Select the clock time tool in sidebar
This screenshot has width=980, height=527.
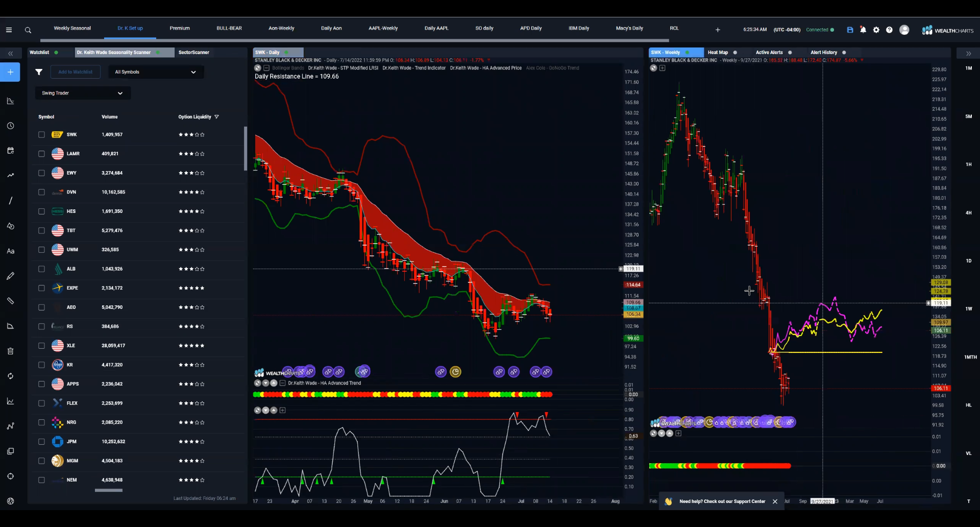tap(10, 126)
